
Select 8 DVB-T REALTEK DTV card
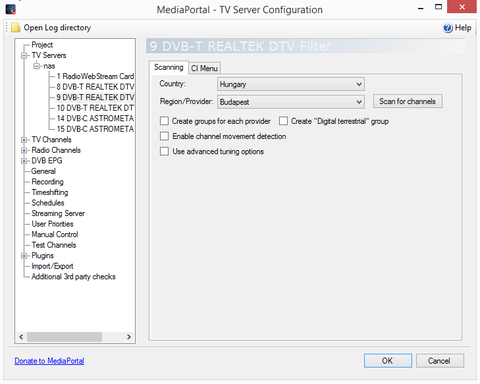[95, 87]
